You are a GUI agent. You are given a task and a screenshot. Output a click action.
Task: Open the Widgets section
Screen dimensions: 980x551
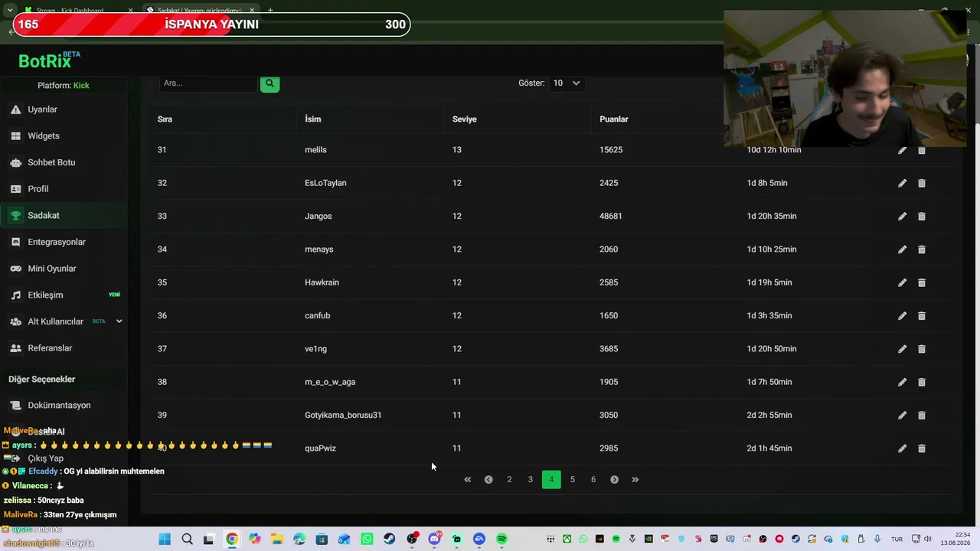point(64,136)
